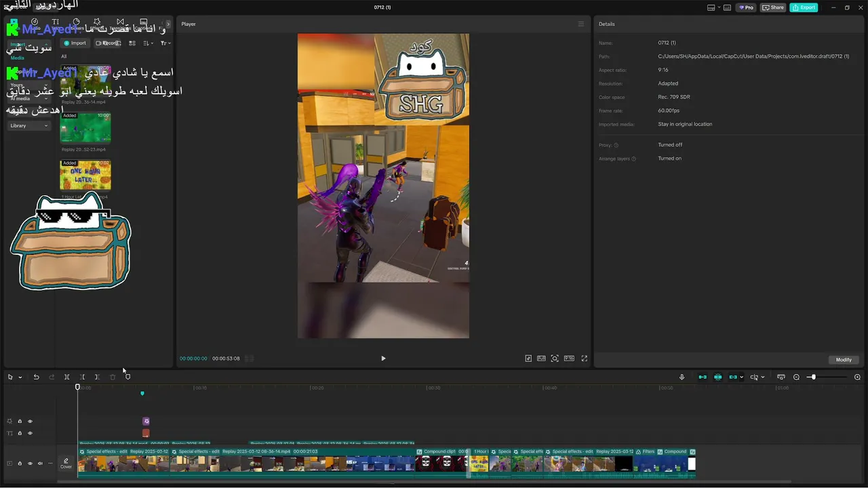The image size is (868, 488).
Task: Hide the effects track with eye icon
Action: 30,421
